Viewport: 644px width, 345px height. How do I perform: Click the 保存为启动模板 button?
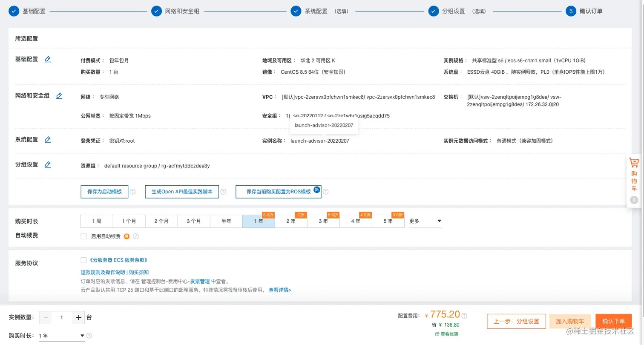coord(104,192)
